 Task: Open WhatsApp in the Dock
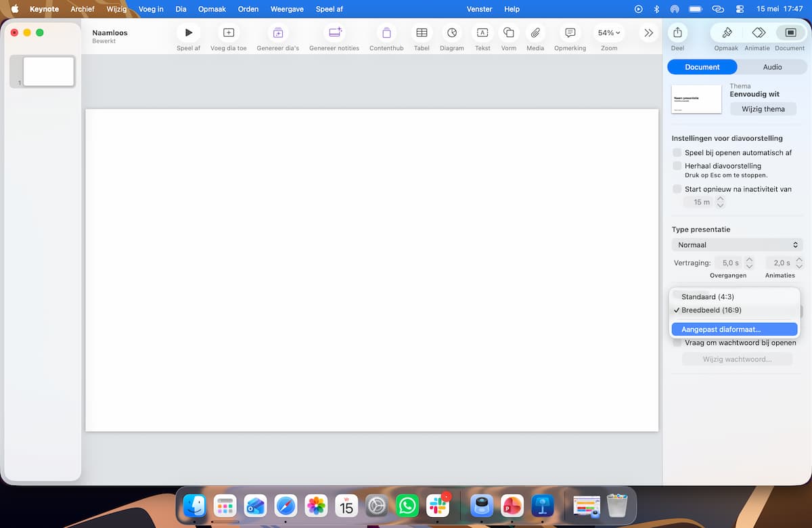tap(407, 506)
